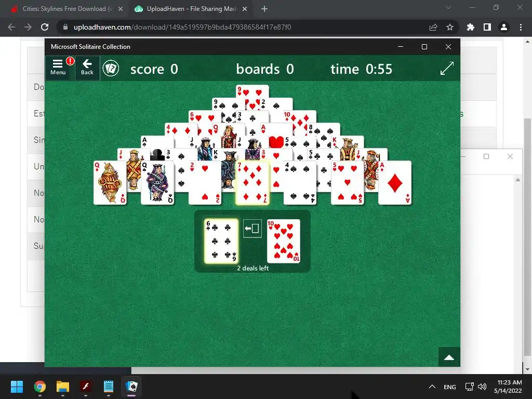Click the lock site info icon
Screen dimensions: 532x399
(x=65, y=27)
